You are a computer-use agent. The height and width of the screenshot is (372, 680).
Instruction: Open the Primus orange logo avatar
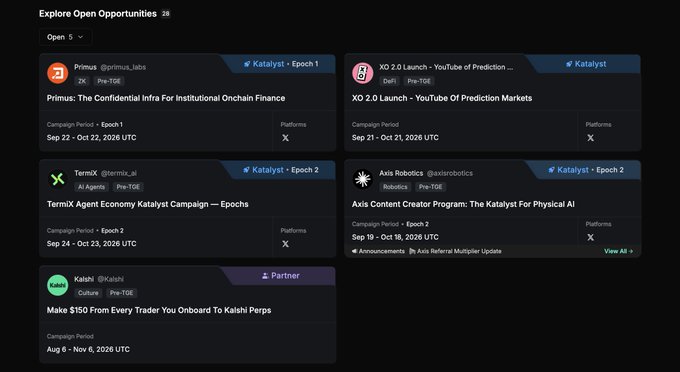(x=58, y=73)
